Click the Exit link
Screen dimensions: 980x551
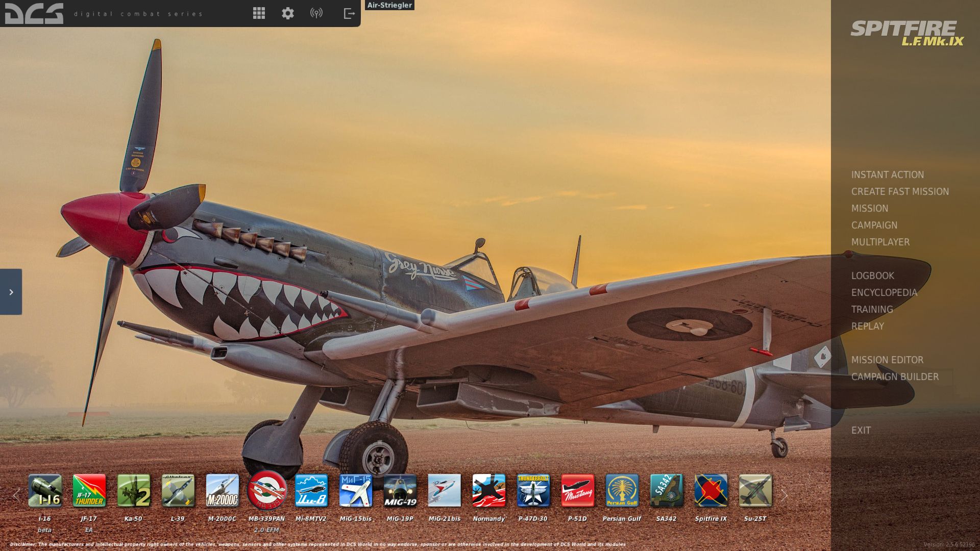(x=861, y=431)
